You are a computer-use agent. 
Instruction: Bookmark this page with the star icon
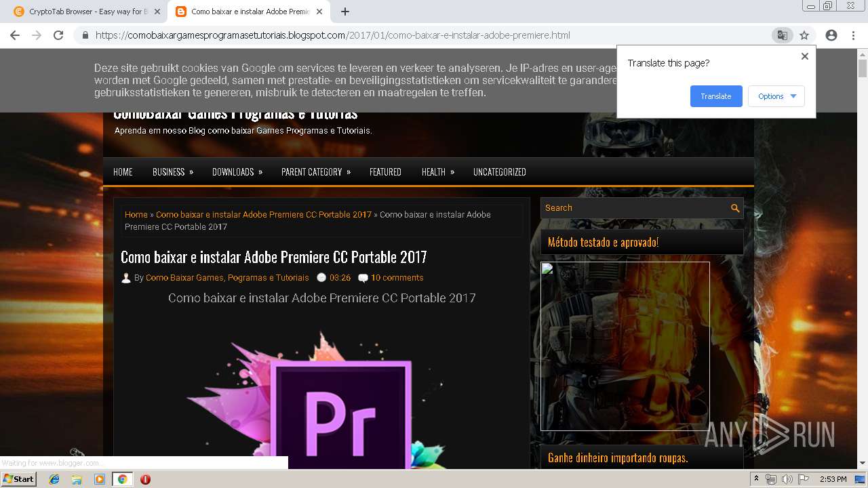pyautogui.click(x=804, y=35)
